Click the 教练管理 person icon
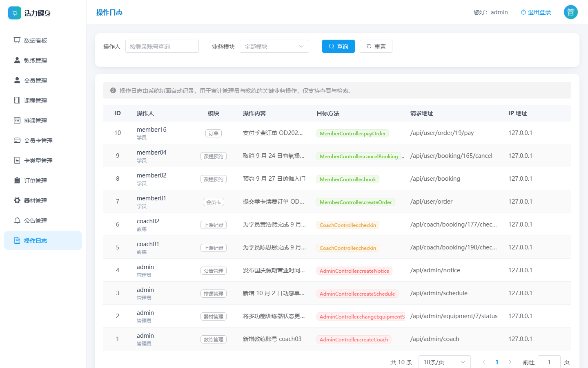The width and height of the screenshot is (588, 368). tap(17, 60)
